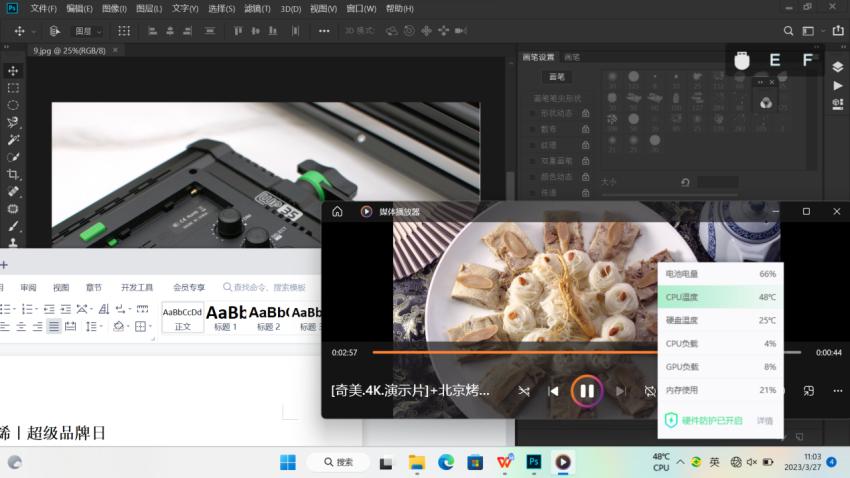Image resolution: width=850 pixels, height=478 pixels.
Task: Click center text alignment in WPS
Action: tap(21, 326)
